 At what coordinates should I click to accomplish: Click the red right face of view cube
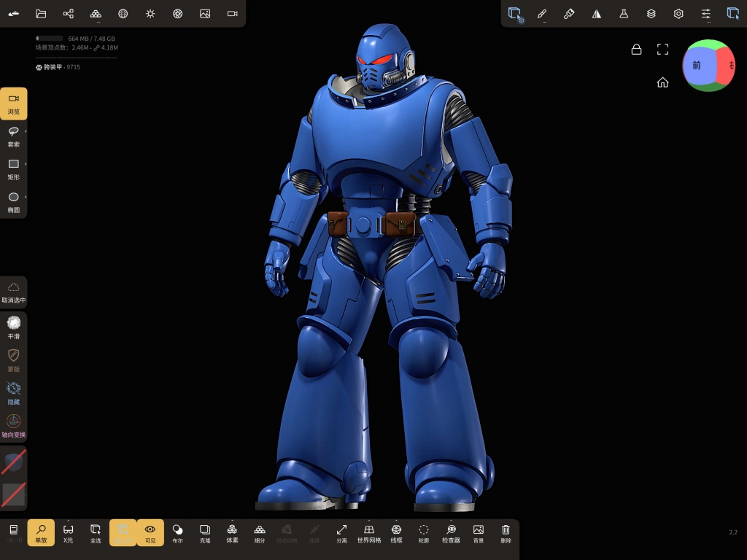[727, 65]
